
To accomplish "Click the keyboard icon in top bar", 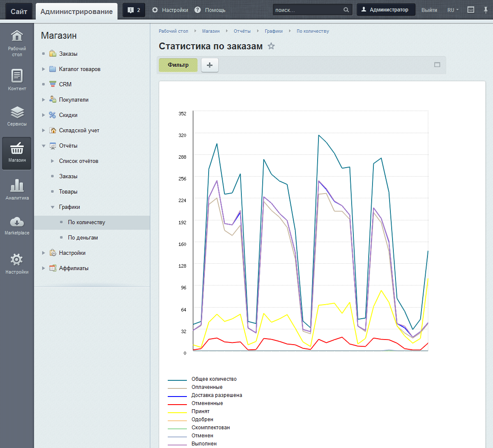I will (x=471, y=10).
